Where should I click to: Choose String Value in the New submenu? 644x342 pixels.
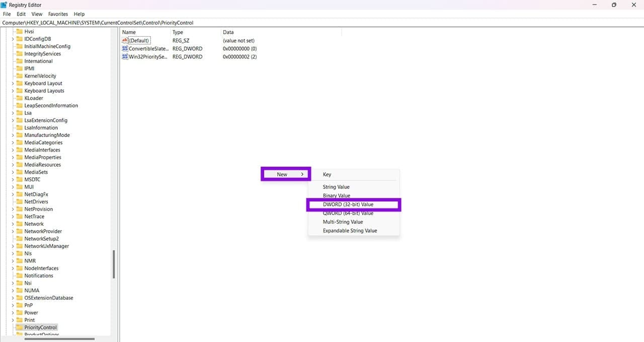click(x=354, y=187)
